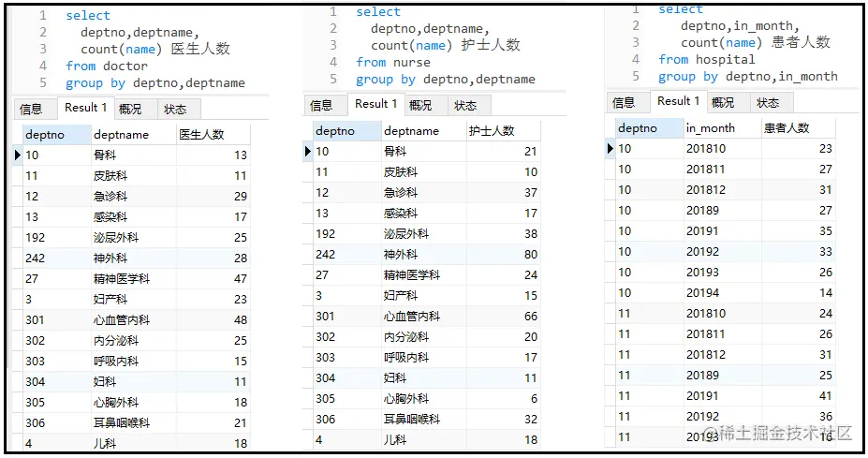The image size is (868, 458).
Task: Select deptno 306 cell in doctor results
Action: 56,423
